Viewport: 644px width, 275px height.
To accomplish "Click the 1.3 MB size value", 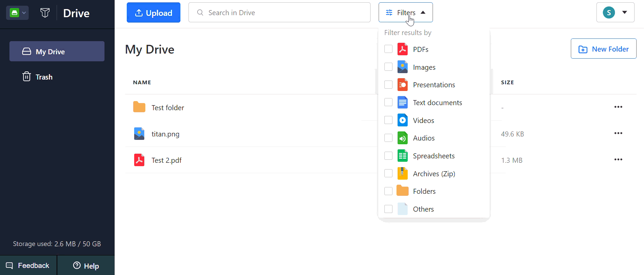I will pos(512,160).
